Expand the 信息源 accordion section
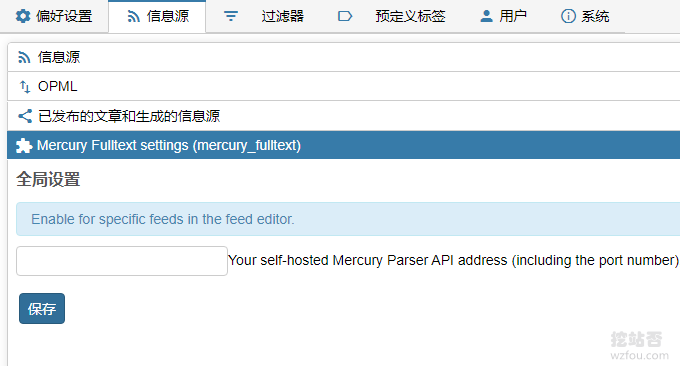 pyautogui.click(x=343, y=57)
